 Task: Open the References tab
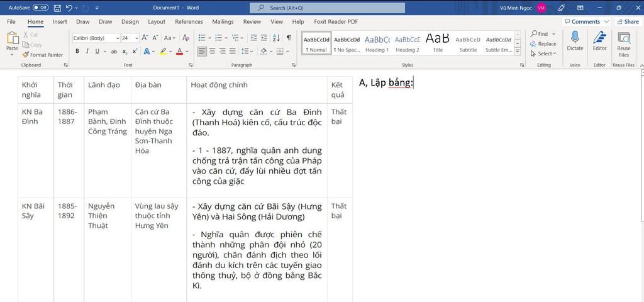pos(189,22)
